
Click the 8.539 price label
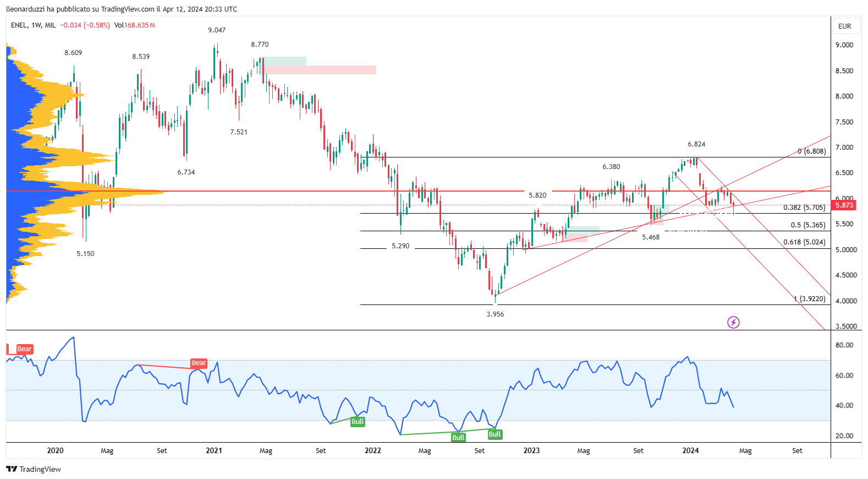(141, 57)
